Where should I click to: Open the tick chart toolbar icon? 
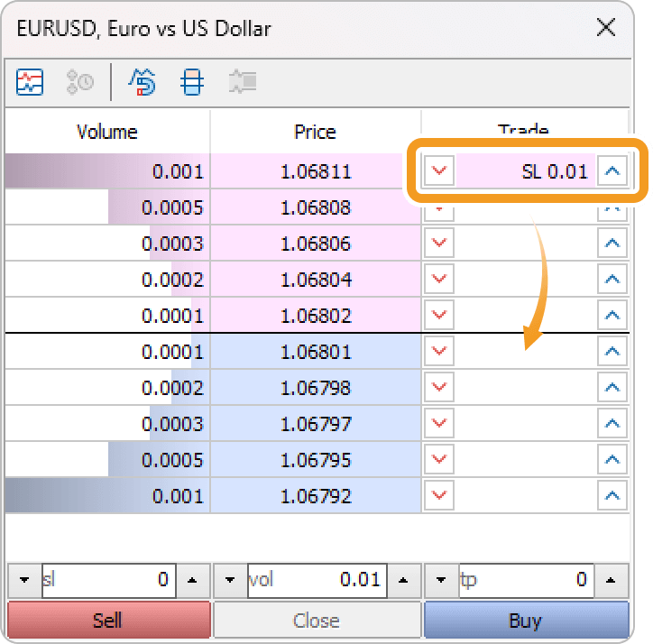[x=30, y=82]
